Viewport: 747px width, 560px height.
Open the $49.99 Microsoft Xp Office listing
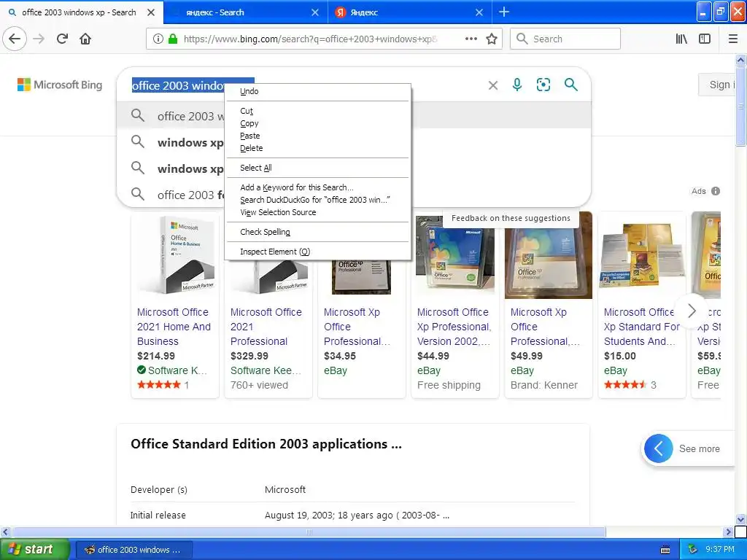(x=545, y=327)
